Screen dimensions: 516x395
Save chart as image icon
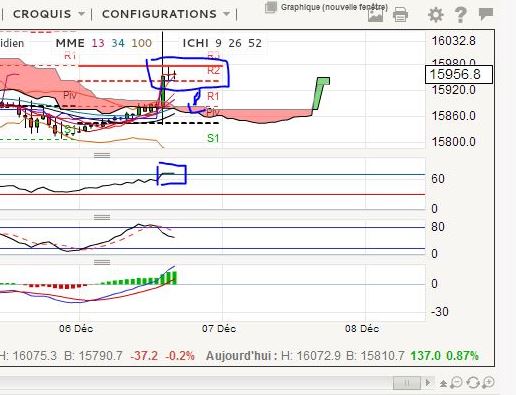pyautogui.click(x=375, y=15)
